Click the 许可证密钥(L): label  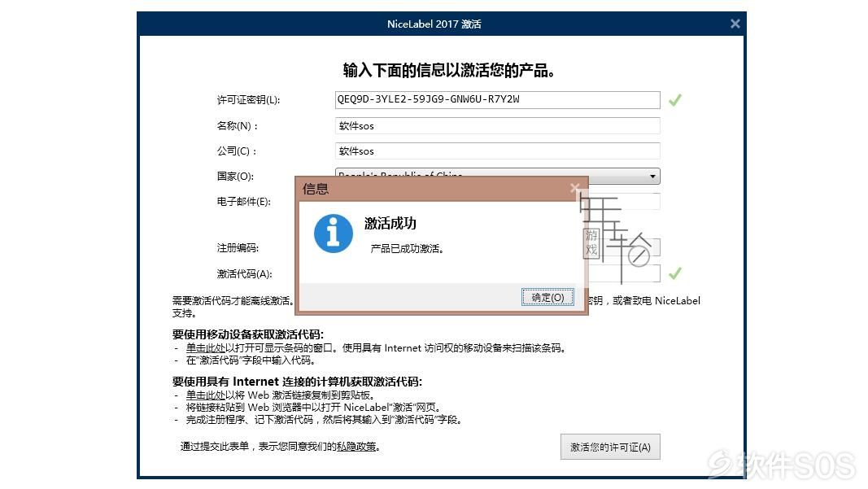248,100
